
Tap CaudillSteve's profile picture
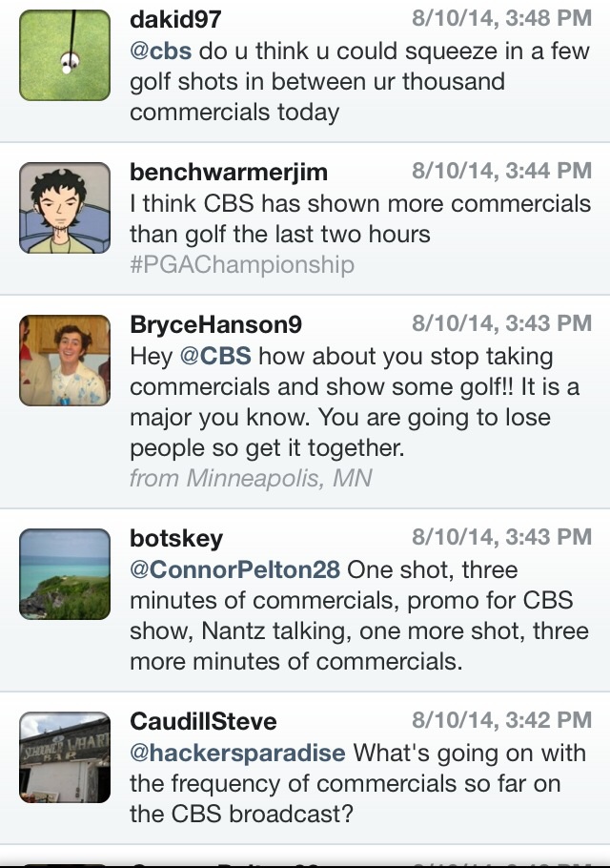(x=65, y=755)
